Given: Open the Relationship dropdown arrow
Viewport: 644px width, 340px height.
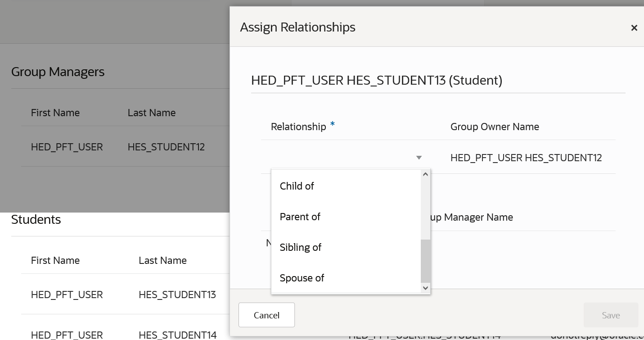Looking at the screenshot, I should [x=419, y=158].
